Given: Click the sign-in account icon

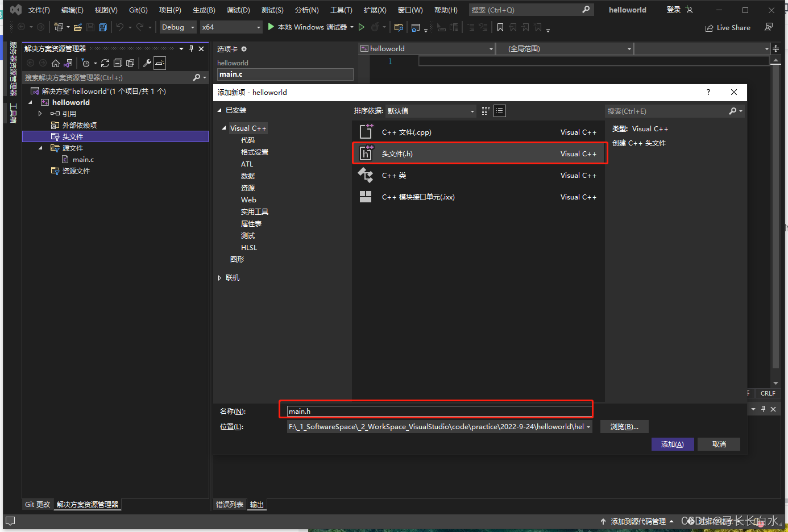Looking at the screenshot, I should [x=689, y=10].
